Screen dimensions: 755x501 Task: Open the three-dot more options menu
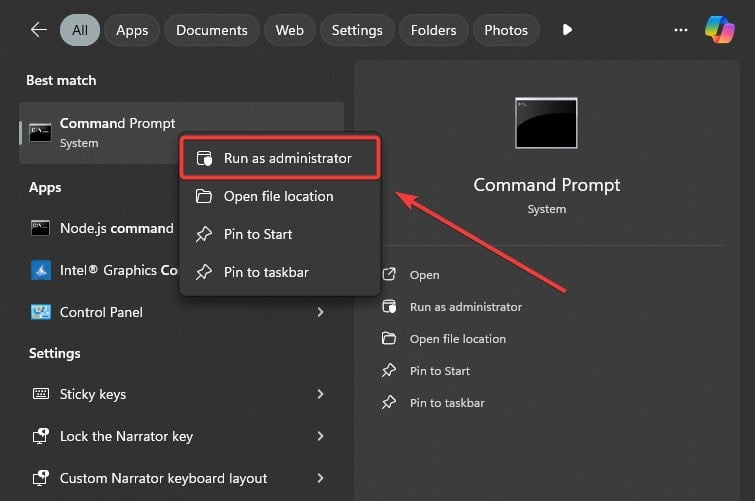pos(681,30)
